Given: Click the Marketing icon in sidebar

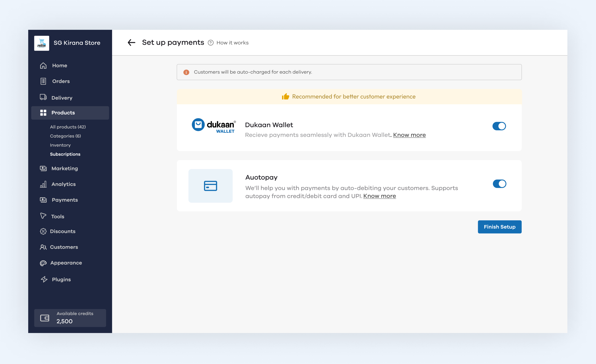Looking at the screenshot, I should (43, 168).
